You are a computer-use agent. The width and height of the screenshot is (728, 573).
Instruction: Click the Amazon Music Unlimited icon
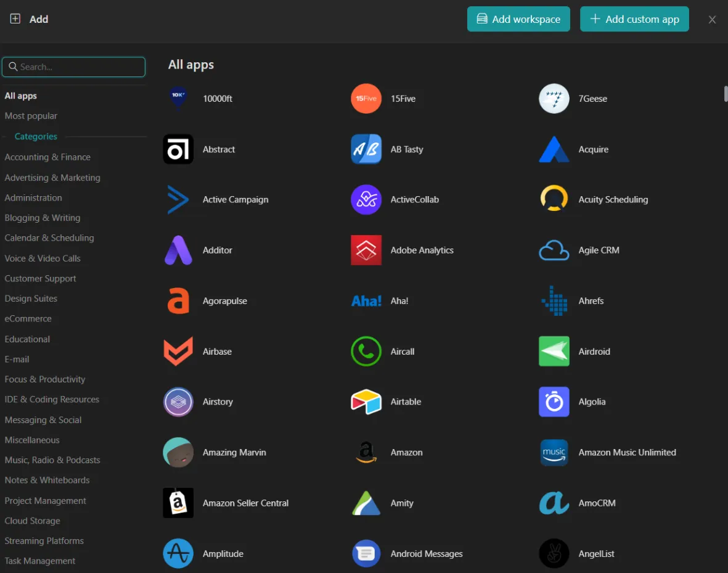coord(554,452)
